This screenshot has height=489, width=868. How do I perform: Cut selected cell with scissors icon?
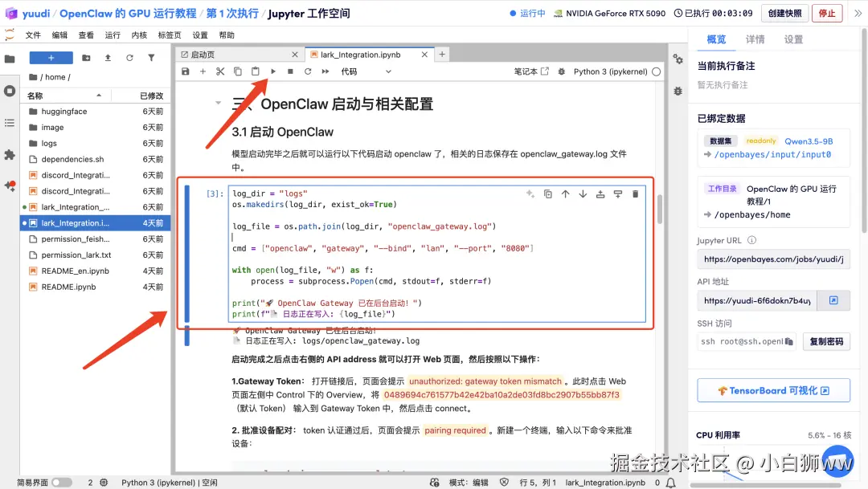220,71
